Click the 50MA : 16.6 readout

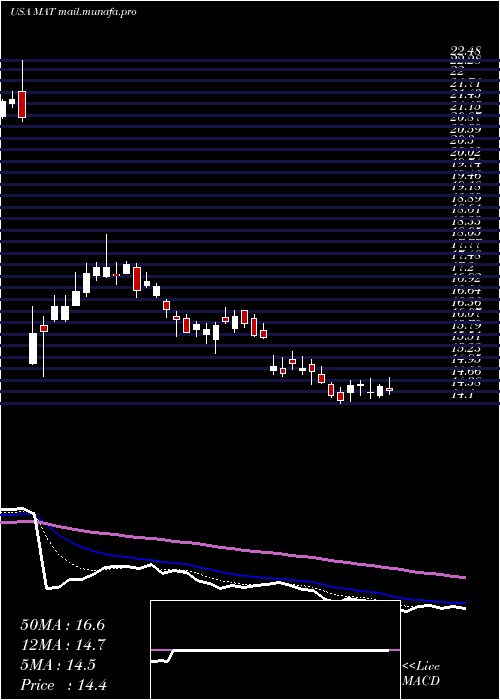pos(63,625)
